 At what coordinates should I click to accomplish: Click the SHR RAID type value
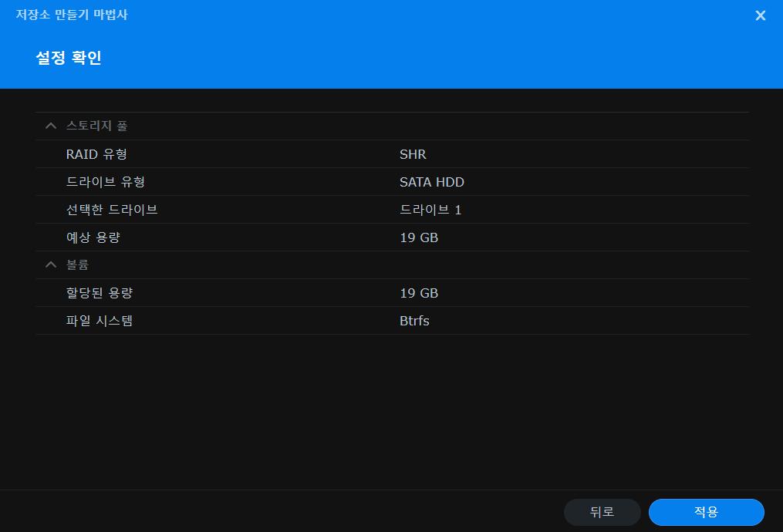[413, 154]
